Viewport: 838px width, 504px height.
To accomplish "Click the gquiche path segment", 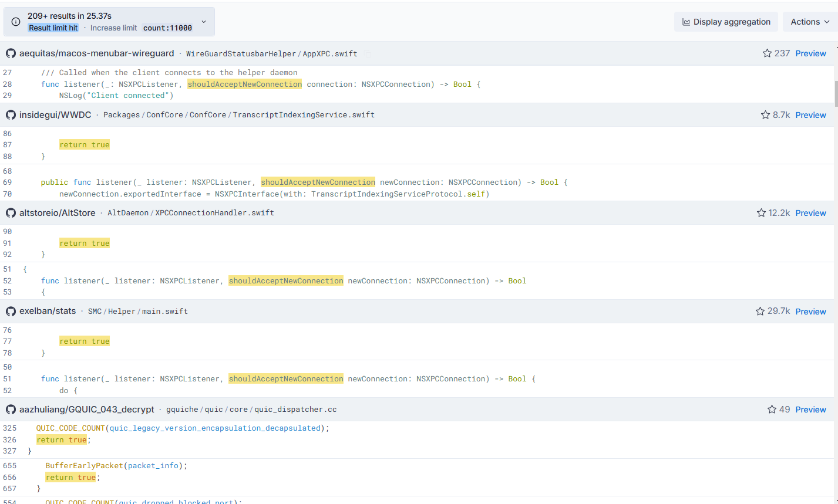I will 182,410.
